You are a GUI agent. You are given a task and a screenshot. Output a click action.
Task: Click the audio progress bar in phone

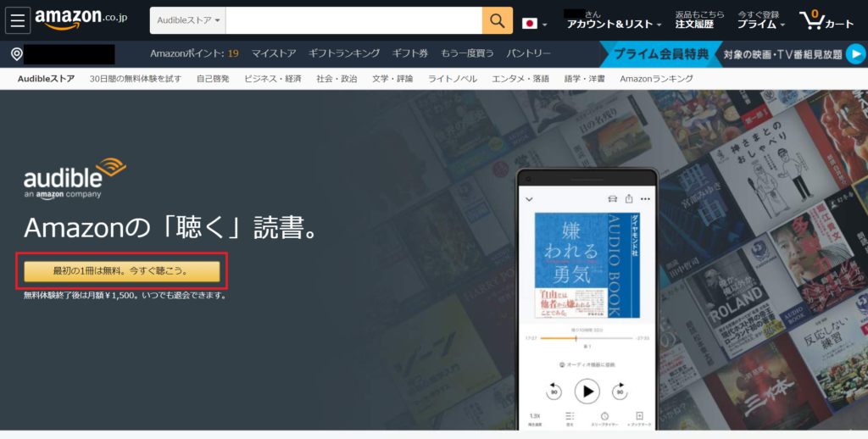pos(587,337)
